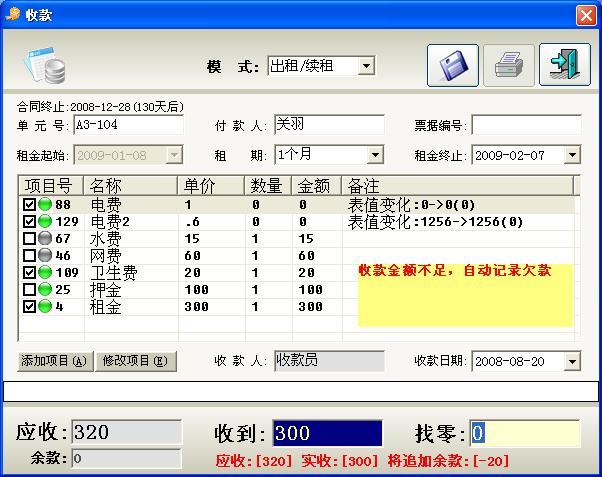Click the 余款 field showing 0
Screen dimensions: 602x477
pyautogui.click(x=126, y=459)
